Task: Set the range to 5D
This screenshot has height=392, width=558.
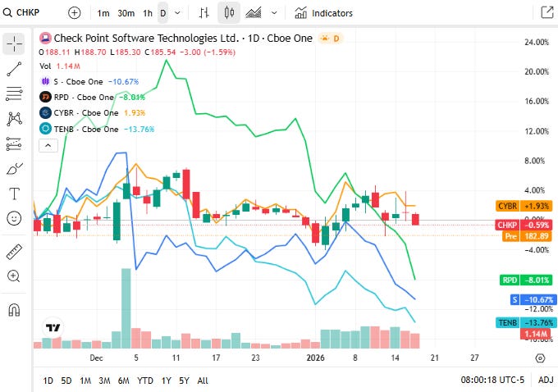Action: (x=66, y=381)
